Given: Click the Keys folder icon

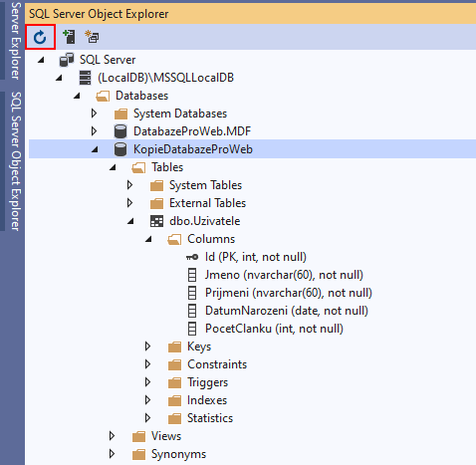Looking at the screenshot, I should [x=174, y=347].
